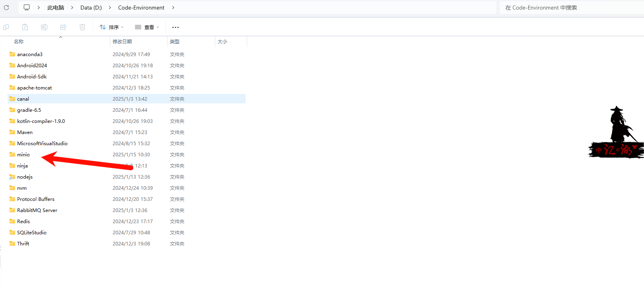Sort by the 修改日期 column header
644x288 pixels.
[122, 42]
